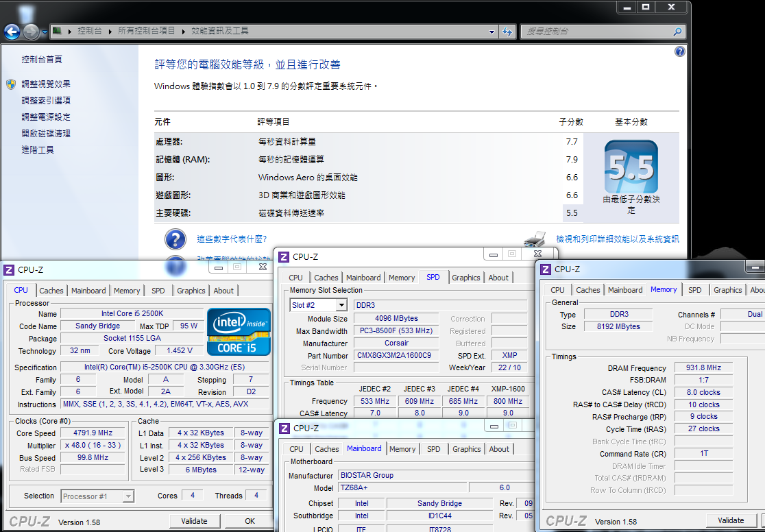Screen dimensions: 765x532
Task: Select the Graphics tab in the SPD window
Action: pyautogui.click(x=466, y=277)
